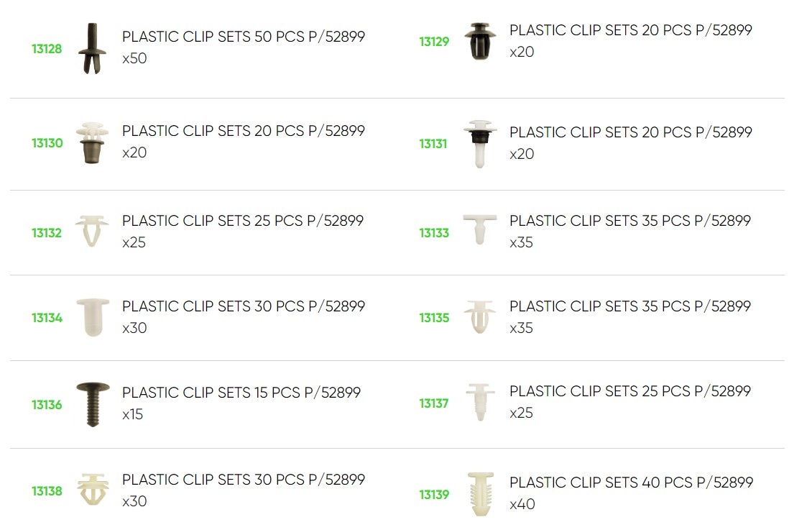This screenshot has height=530, width=812.
Task: Click the white clip picture for 13132
Action: [92, 231]
